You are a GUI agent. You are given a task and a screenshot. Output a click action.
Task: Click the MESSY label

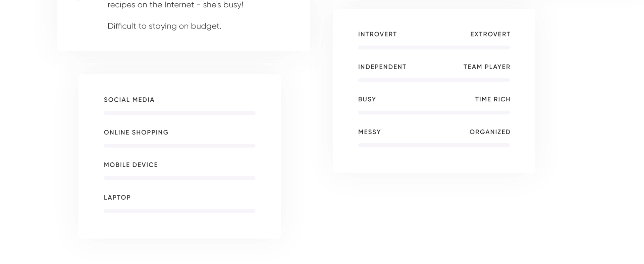369,132
